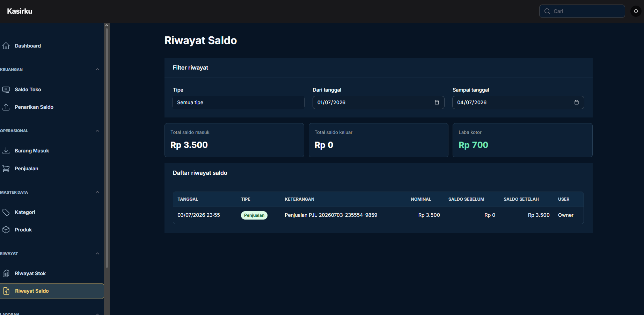The image size is (644, 315).
Task: Click the Filter riwayat heading
Action: click(190, 68)
